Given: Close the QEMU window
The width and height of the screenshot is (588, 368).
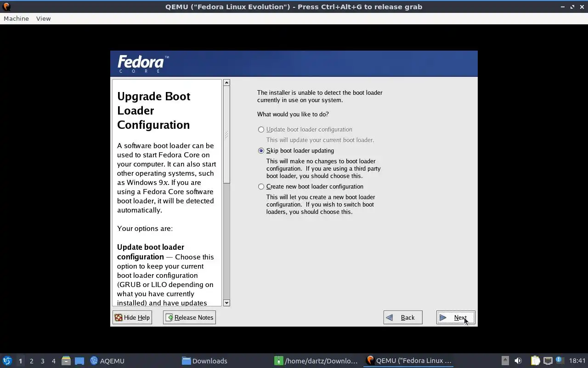Looking at the screenshot, I should coord(582,6).
